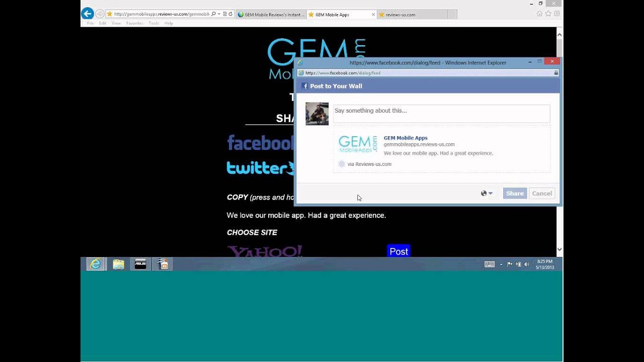
Task: Click the compatibility view icon in the address bar
Action: coord(225,14)
